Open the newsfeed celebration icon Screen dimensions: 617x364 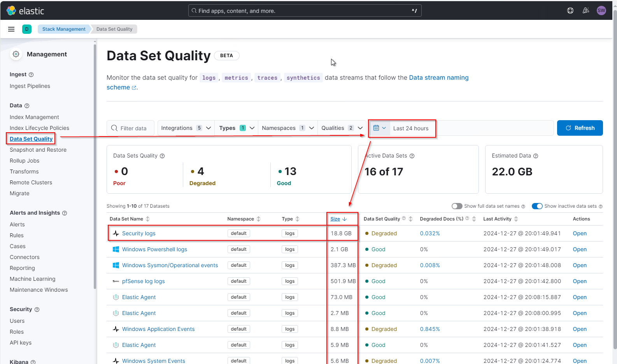click(586, 10)
